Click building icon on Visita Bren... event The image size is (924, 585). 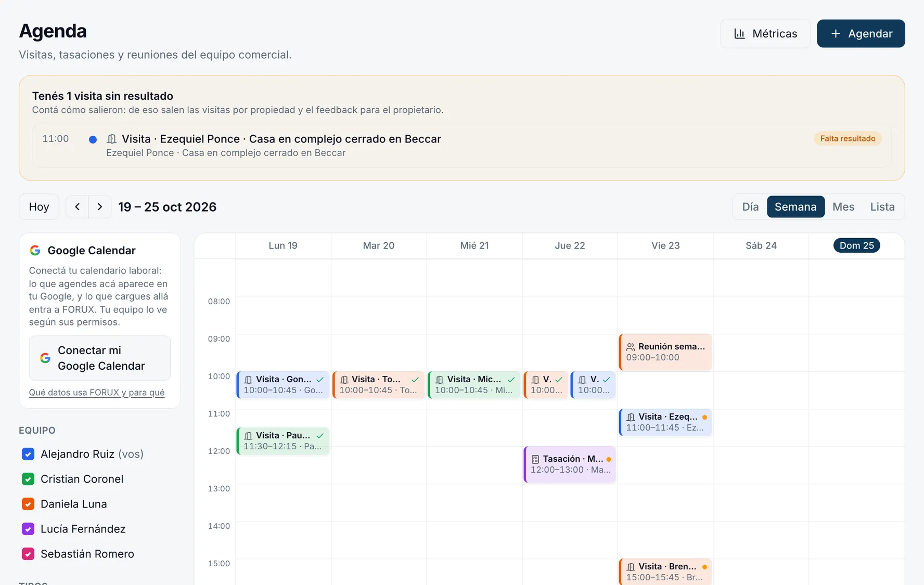click(x=631, y=567)
